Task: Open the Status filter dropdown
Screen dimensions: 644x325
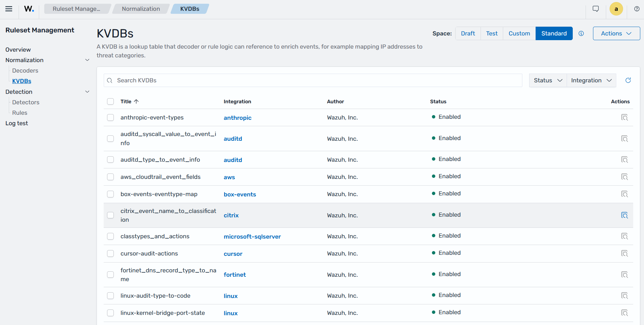Action: pos(548,80)
